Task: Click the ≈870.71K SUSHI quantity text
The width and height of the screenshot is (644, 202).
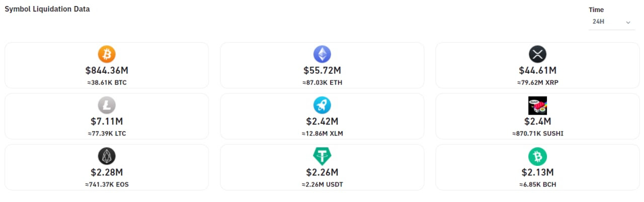Action: [x=537, y=134]
